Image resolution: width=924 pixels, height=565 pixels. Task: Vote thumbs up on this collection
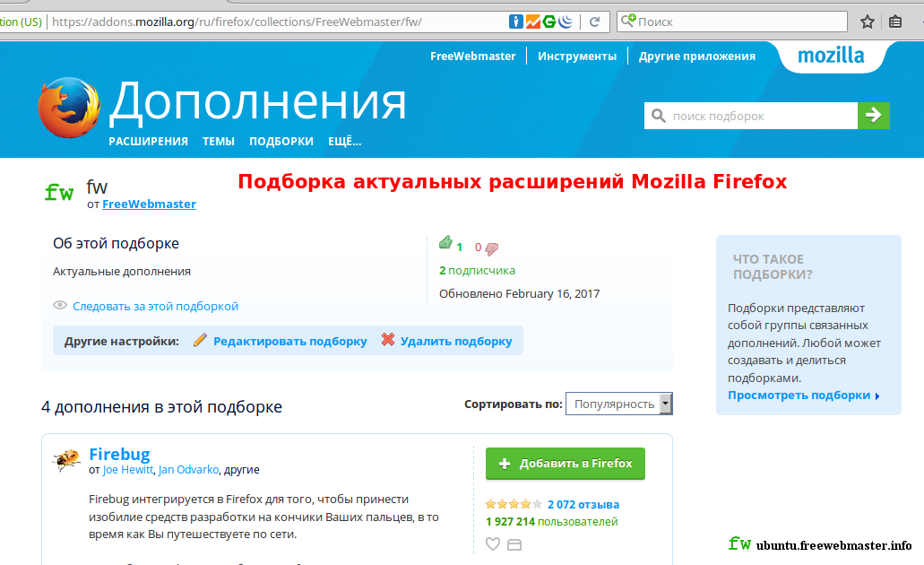(x=446, y=242)
